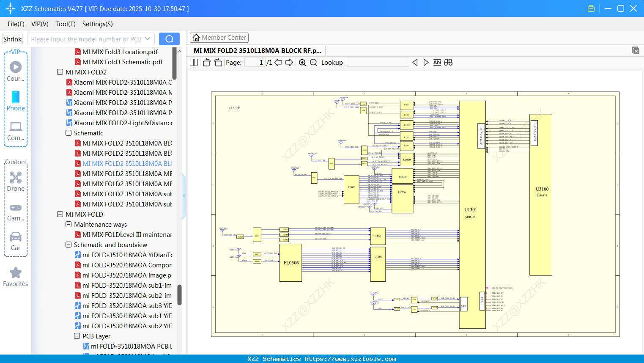The height and width of the screenshot is (363, 644).
Task: Click the zoom in magnifier icon
Action: (x=302, y=63)
